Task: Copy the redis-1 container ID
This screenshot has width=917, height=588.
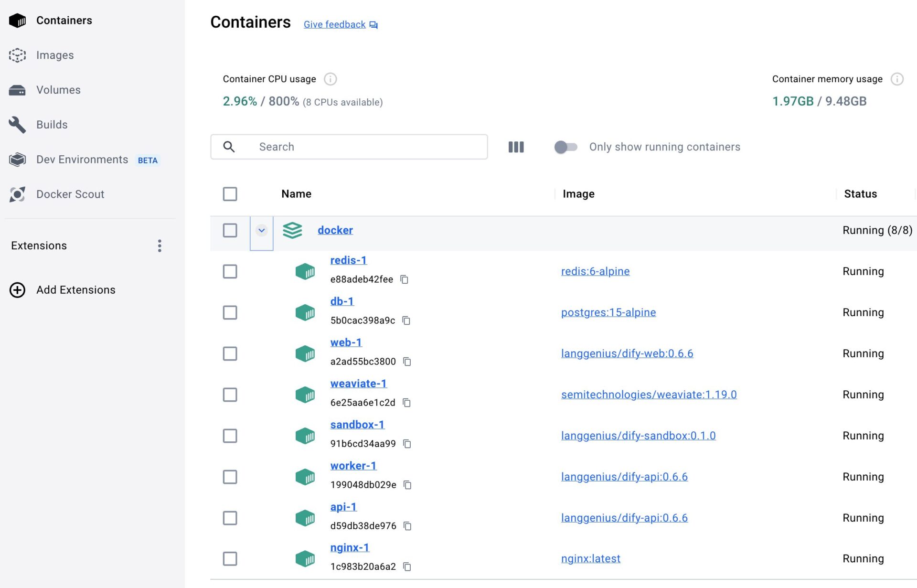Action: (404, 279)
